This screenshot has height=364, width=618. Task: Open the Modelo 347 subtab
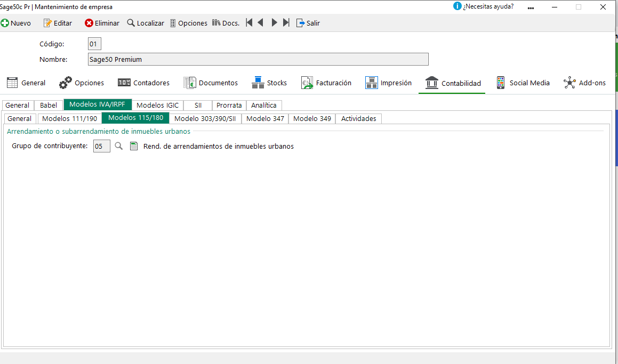pos(265,118)
